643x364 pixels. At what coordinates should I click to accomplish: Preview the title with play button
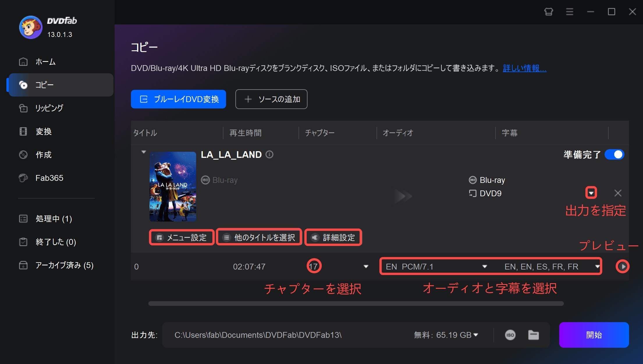point(622,266)
